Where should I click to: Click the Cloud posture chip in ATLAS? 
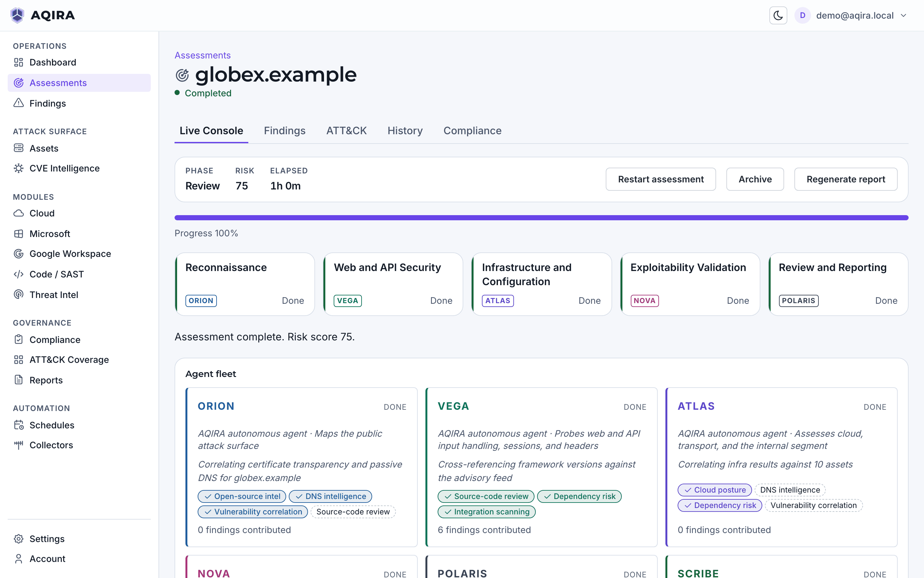714,490
